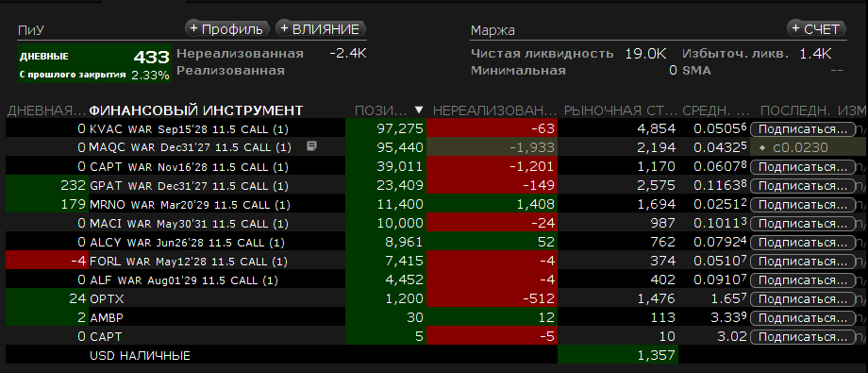Select ALF WAR Aug01'29 instrument

[x=184, y=280]
